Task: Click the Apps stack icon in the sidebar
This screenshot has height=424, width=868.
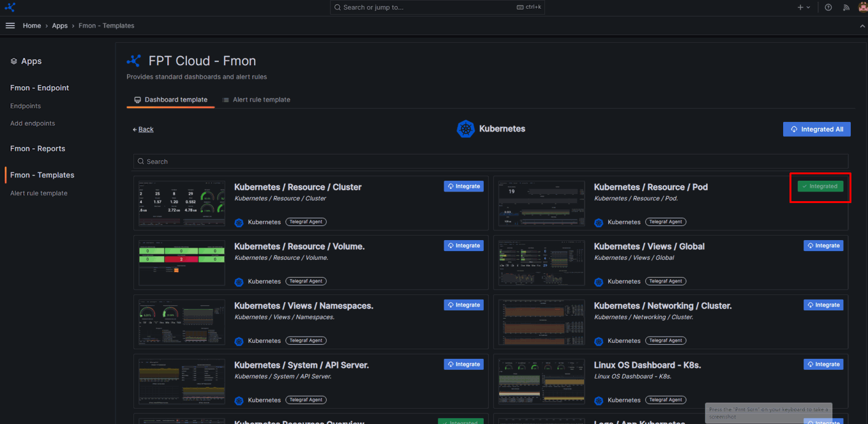Action: point(14,61)
